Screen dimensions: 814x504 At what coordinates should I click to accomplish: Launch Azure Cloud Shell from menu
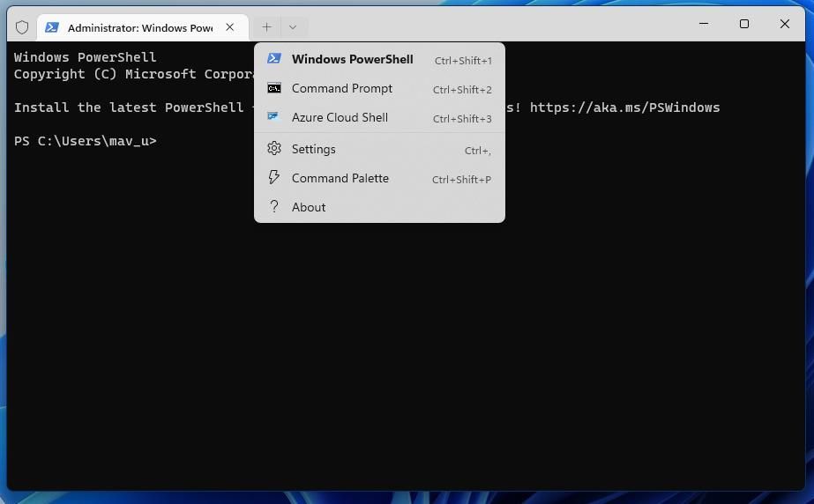pos(379,118)
